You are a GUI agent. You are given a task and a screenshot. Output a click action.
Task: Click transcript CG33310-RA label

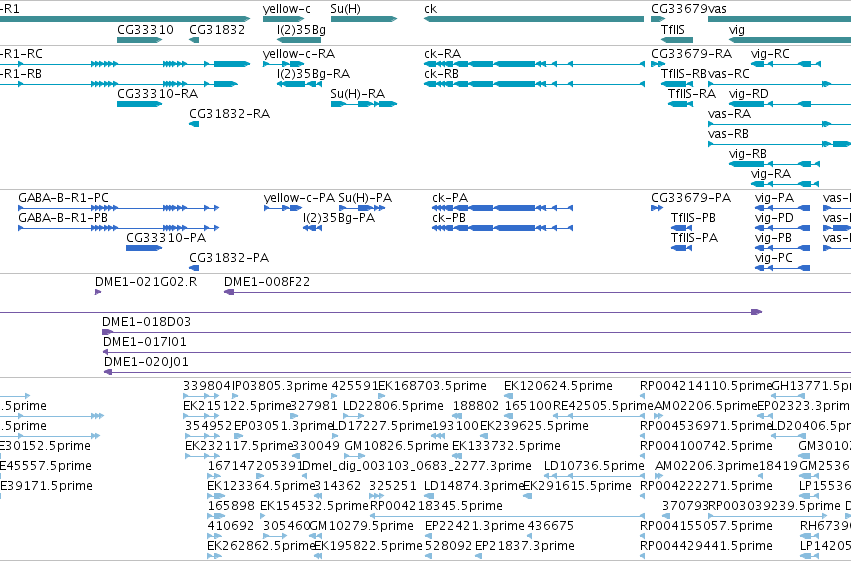pos(157,94)
